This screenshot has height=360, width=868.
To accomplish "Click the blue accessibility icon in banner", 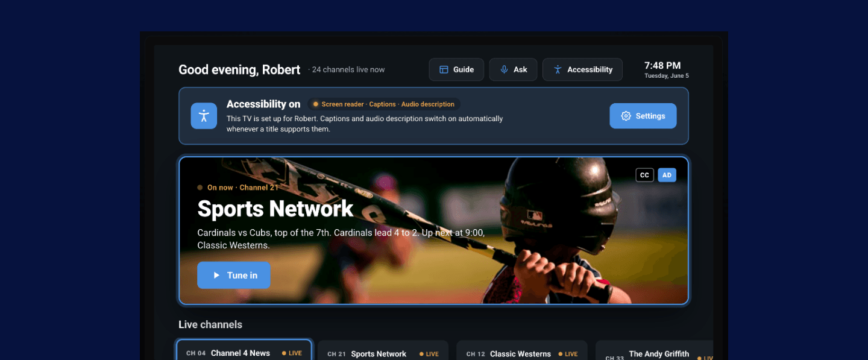I will [x=204, y=116].
